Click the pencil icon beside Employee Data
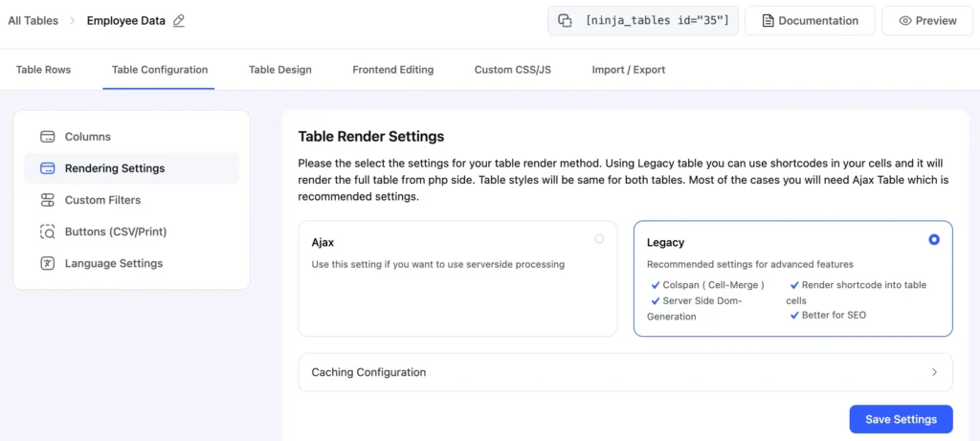This screenshot has height=441, width=980. 179,21
